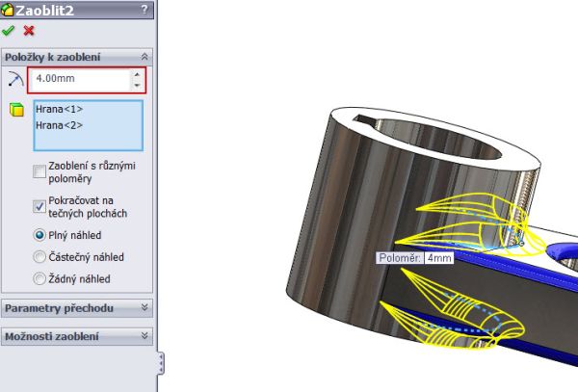Image resolution: width=578 pixels, height=392 pixels.
Task: Select Hrana<1> in the edge list
Action: click(x=60, y=110)
